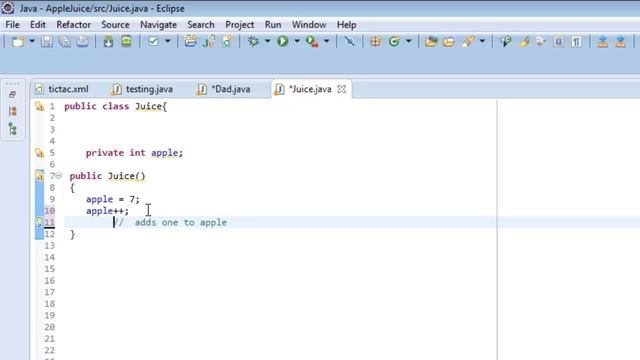Open the Run dropdown arrow
The width and height of the screenshot is (640, 360).
point(297,42)
